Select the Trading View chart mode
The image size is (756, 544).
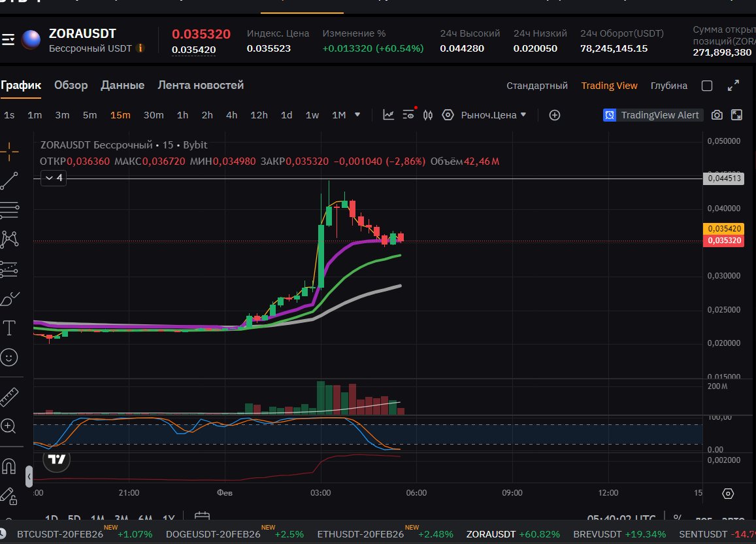coord(609,86)
